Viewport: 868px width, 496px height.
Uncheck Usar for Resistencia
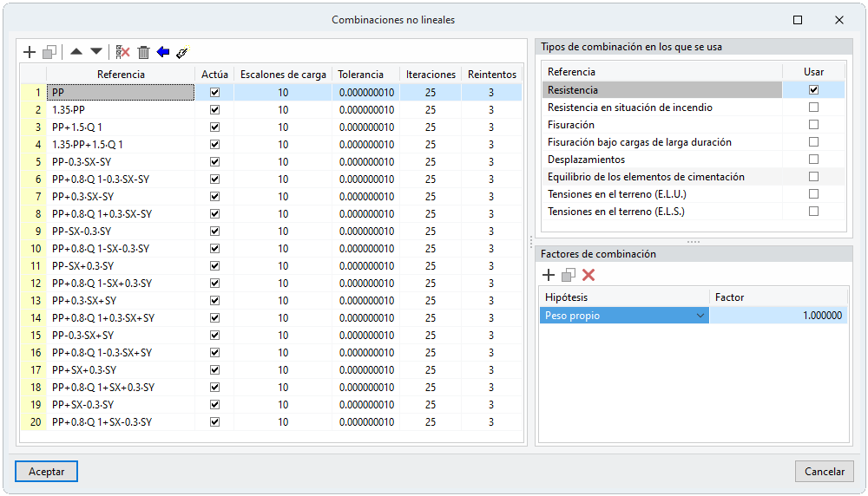pyautogui.click(x=813, y=89)
